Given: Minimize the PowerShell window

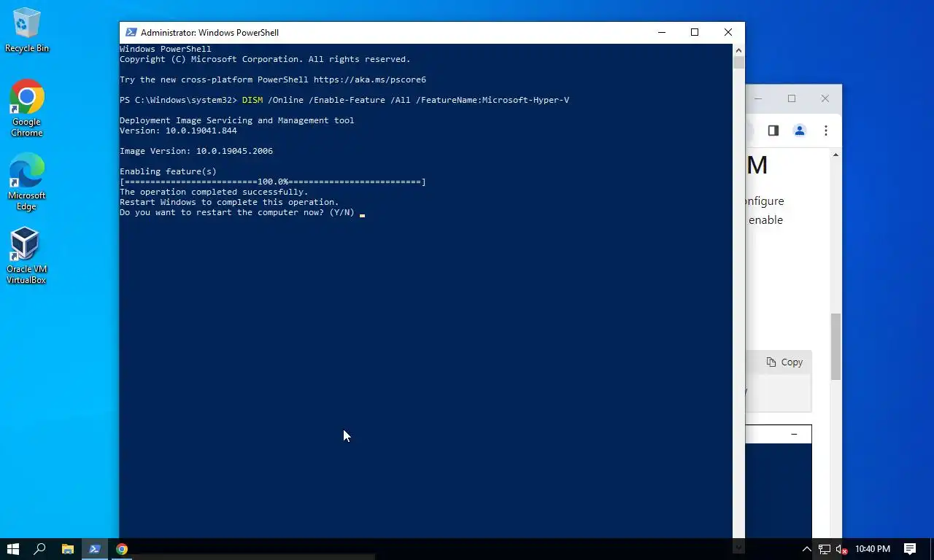Looking at the screenshot, I should pyautogui.click(x=662, y=32).
